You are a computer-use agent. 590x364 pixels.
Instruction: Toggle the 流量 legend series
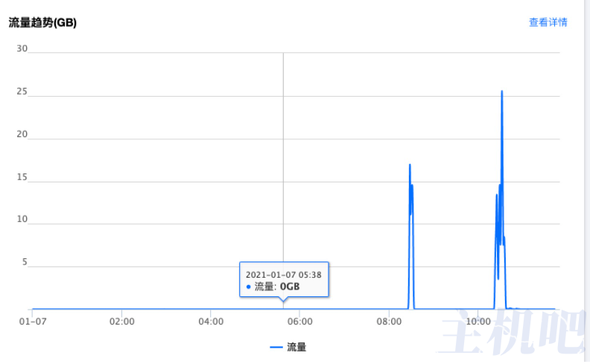click(x=288, y=347)
